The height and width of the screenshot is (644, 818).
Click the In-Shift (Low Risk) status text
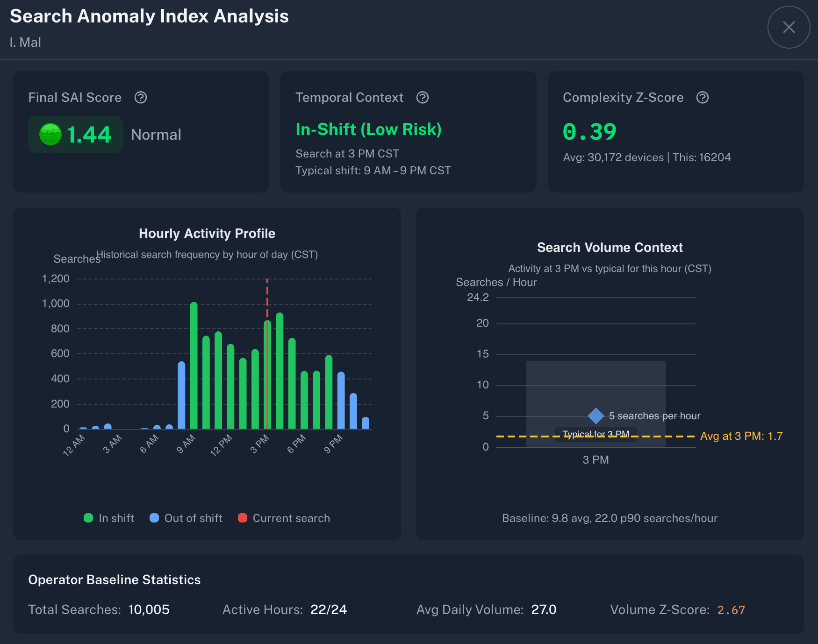(x=368, y=129)
